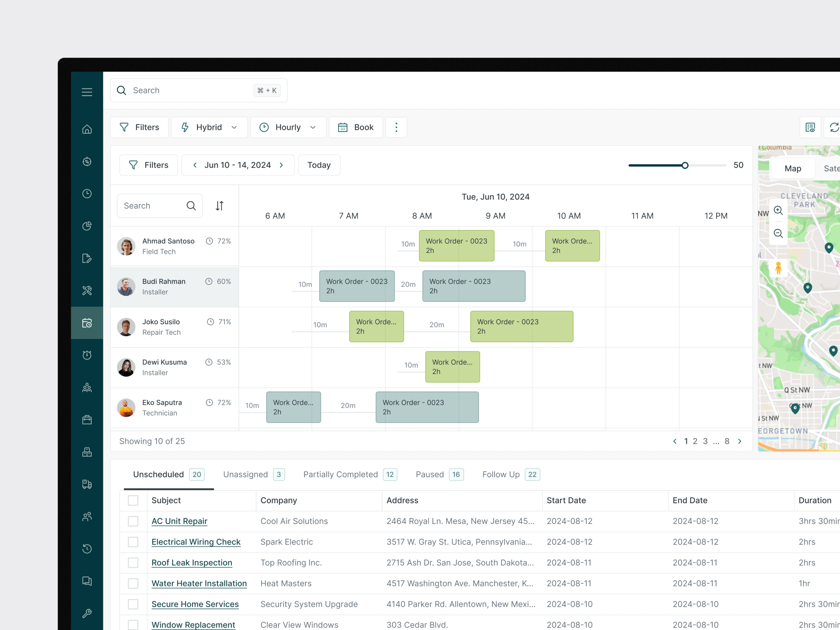840x630 pixels.
Task: Select all rows via Subject header checkbox
Action: tap(133, 500)
